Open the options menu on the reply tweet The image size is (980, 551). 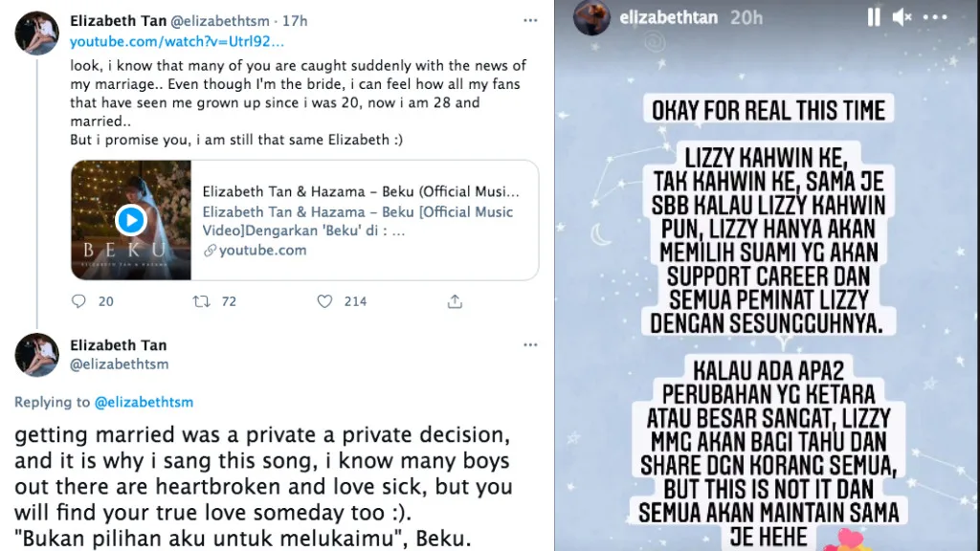point(530,344)
